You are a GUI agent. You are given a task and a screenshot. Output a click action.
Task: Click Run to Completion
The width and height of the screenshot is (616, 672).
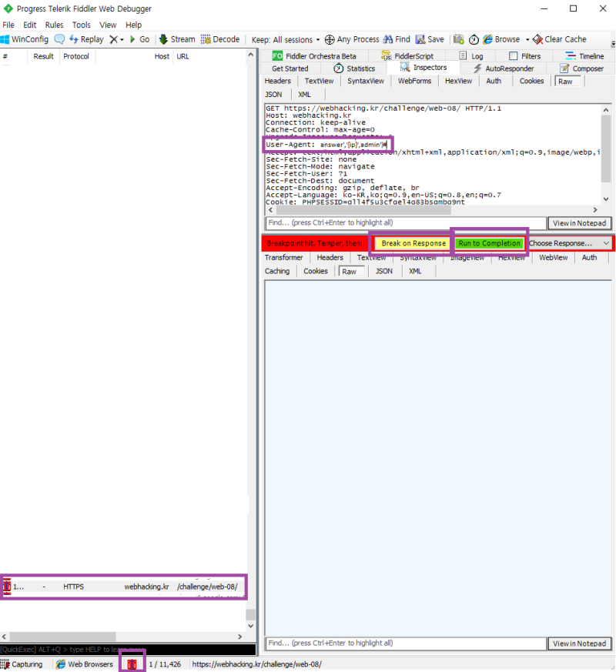489,242
